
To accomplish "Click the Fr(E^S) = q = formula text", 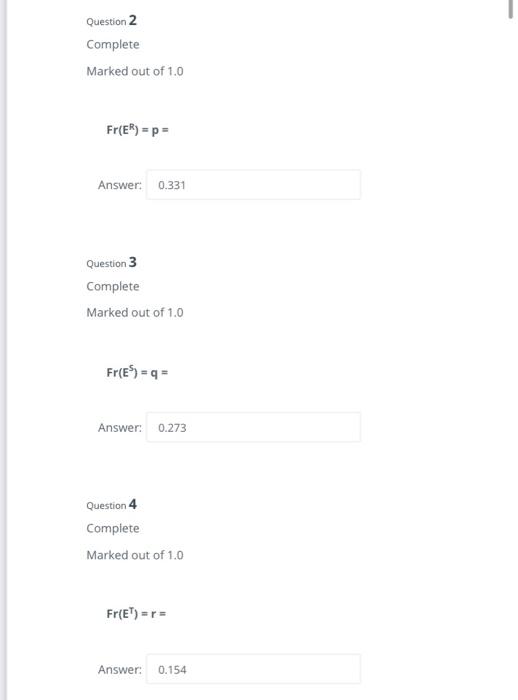I will click(x=137, y=372).
